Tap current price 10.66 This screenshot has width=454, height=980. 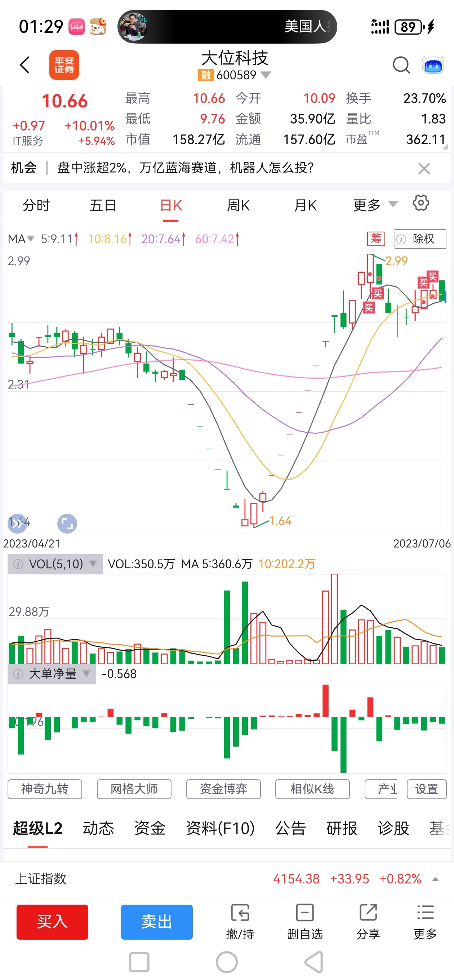point(65,101)
